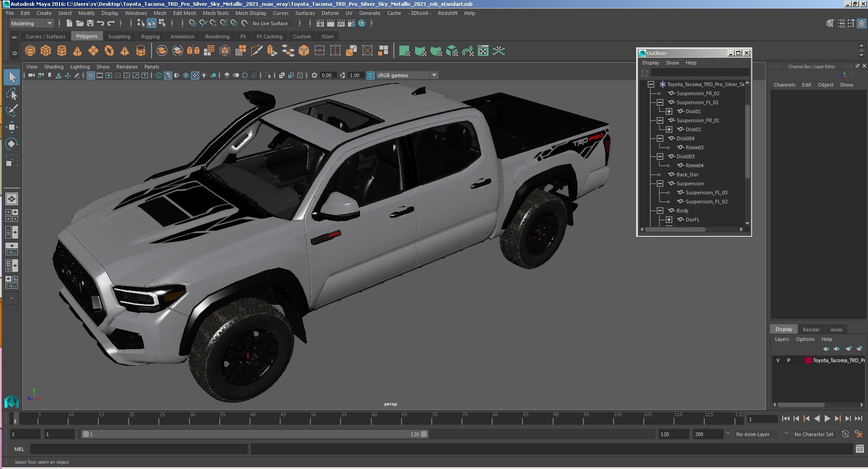Create a new scene file icon
Image resolution: width=868 pixels, height=469 pixels.
point(69,23)
